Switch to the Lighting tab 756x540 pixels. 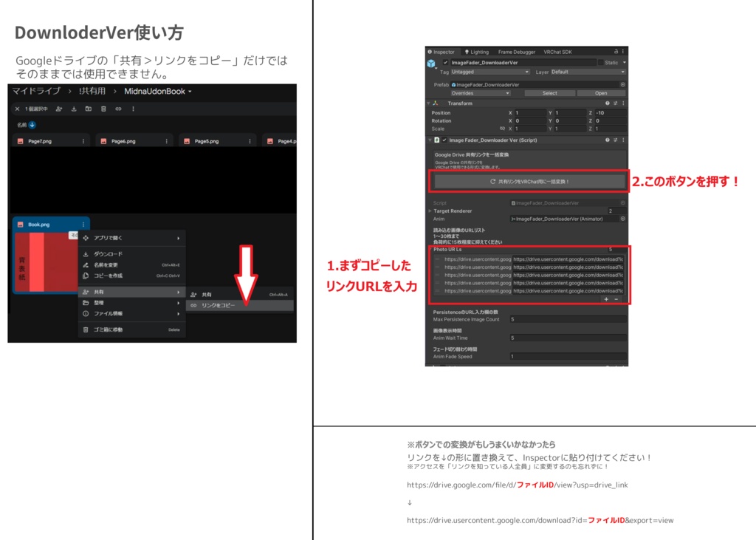point(476,52)
